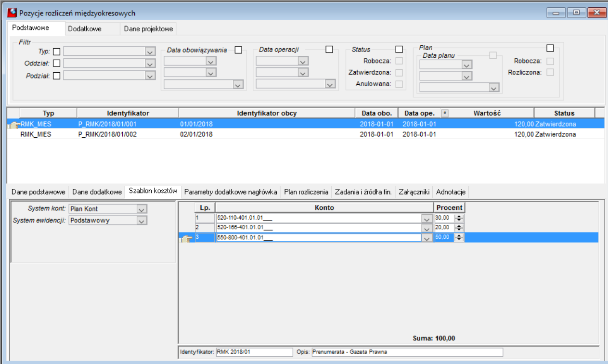The height and width of the screenshot is (364, 608).
Task: Tick the Anulowana status checkbox
Action: click(x=399, y=84)
